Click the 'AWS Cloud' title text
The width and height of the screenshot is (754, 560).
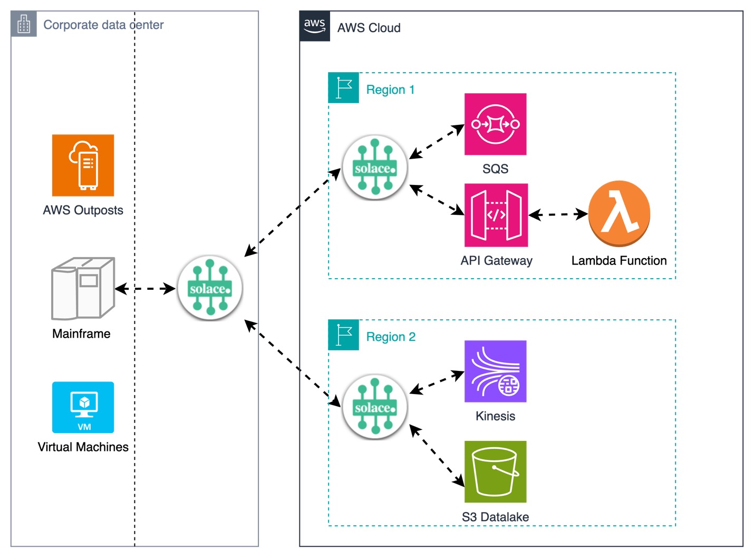click(x=369, y=28)
